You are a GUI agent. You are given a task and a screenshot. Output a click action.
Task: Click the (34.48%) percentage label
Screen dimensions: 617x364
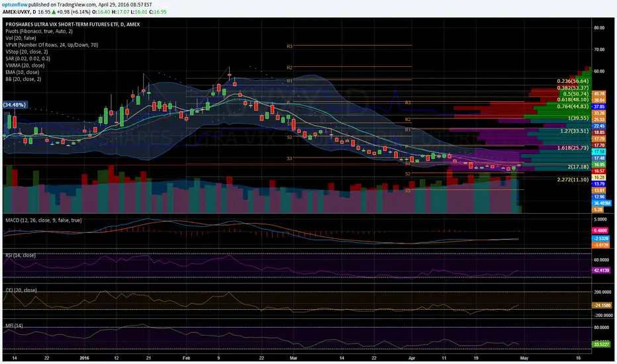15,105
